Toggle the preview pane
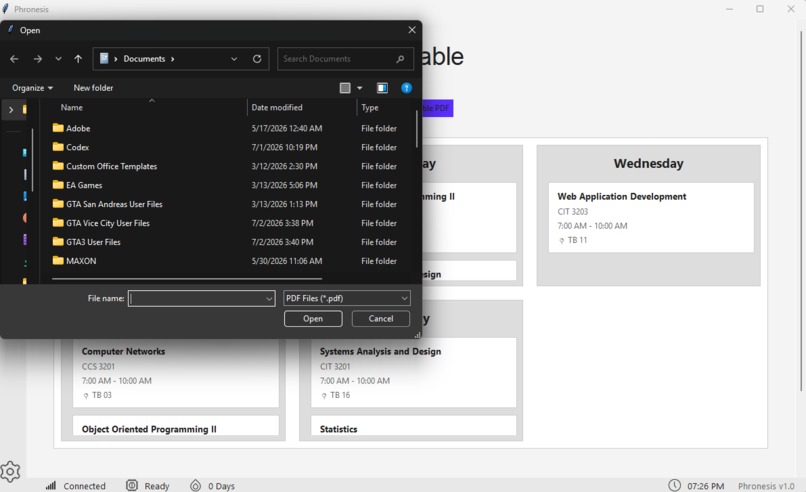The width and height of the screenshot is (806, 492). coord(382,88)
